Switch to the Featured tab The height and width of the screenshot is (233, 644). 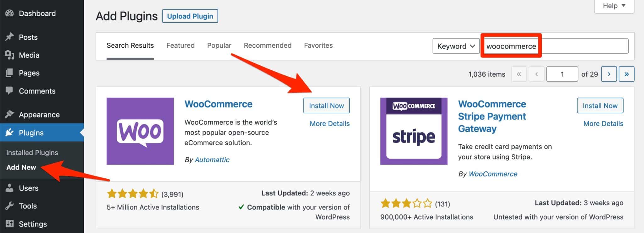tap(180, 46)
